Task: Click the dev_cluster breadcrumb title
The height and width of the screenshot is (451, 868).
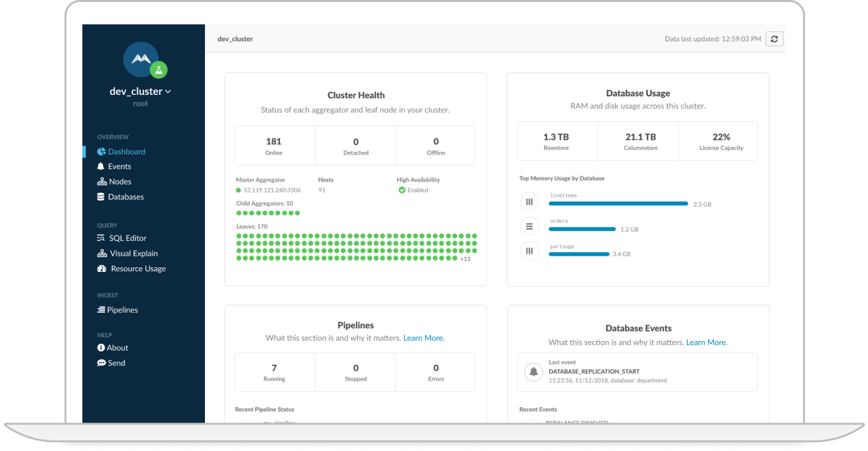Action: (x=235, y=39)
